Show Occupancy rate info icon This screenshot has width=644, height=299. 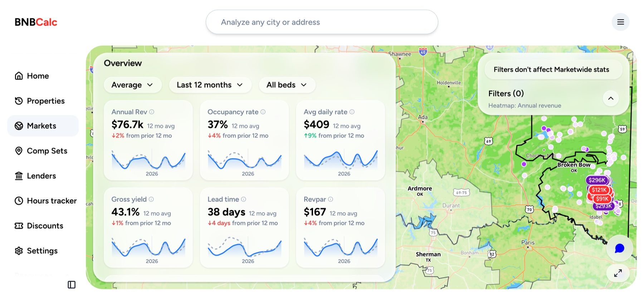[x=263, y=112]
